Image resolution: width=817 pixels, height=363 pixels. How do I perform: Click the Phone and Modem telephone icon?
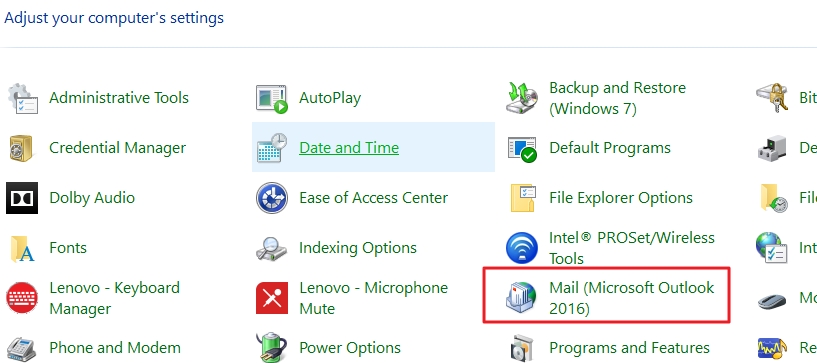21,349
